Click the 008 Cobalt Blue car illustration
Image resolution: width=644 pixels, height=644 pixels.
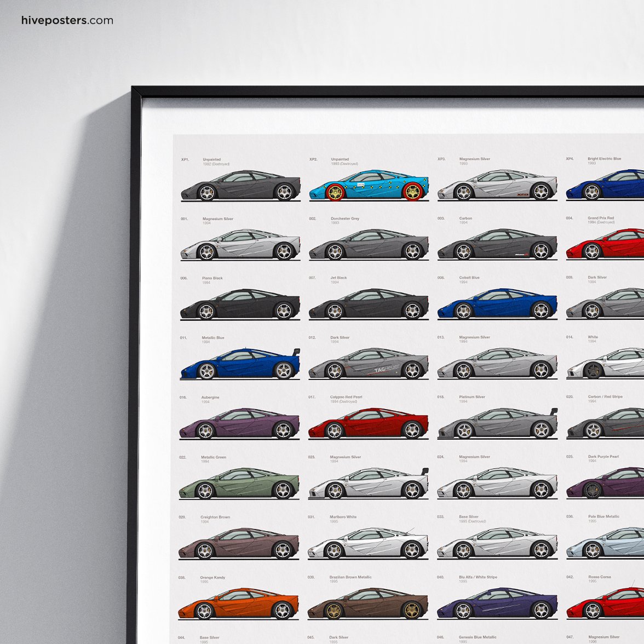tap(497, 304)
